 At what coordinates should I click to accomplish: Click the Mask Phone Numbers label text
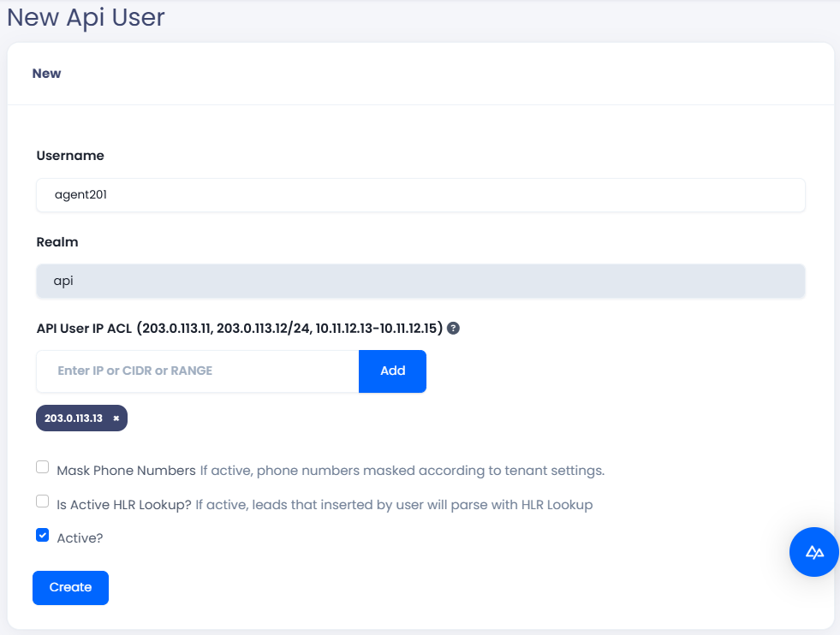tap(127, 471)
